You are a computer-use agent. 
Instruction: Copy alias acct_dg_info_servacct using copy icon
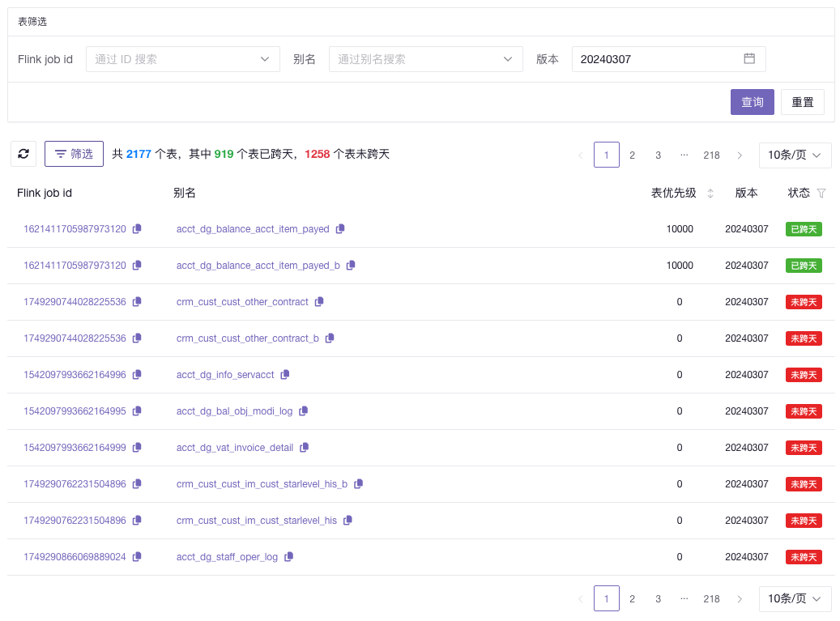pos(285,375)
